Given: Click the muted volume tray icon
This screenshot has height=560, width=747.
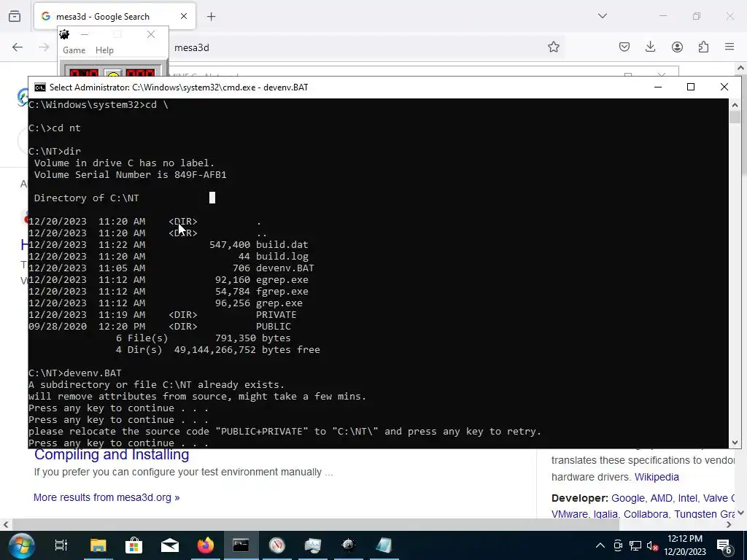Looking at the screenshot, I should [653, 545].
